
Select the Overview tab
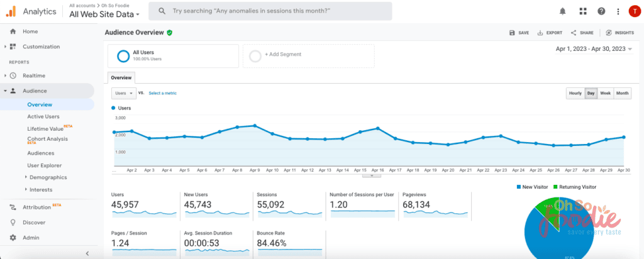pos(121,77)
